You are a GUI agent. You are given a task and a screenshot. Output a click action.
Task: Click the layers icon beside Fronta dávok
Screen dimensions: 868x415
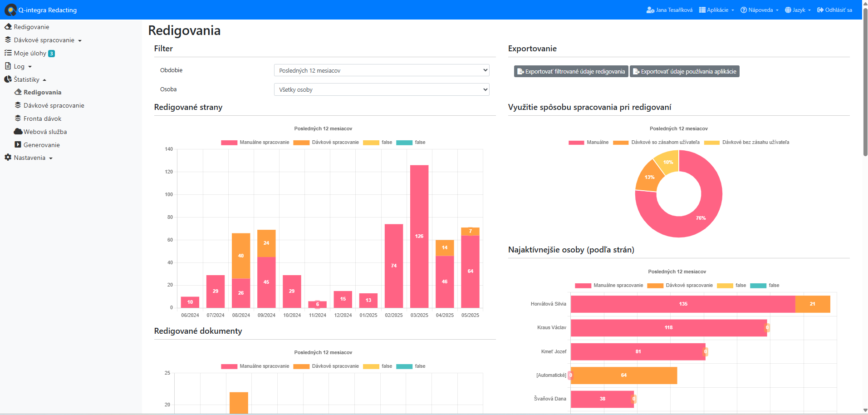pyautogui.click(x=18, y=119)
